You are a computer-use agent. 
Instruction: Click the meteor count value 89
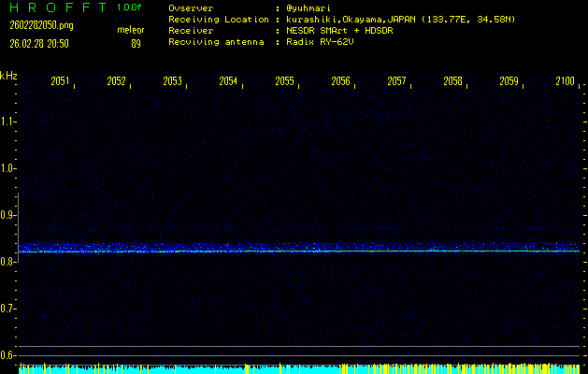tap(136, 42)
